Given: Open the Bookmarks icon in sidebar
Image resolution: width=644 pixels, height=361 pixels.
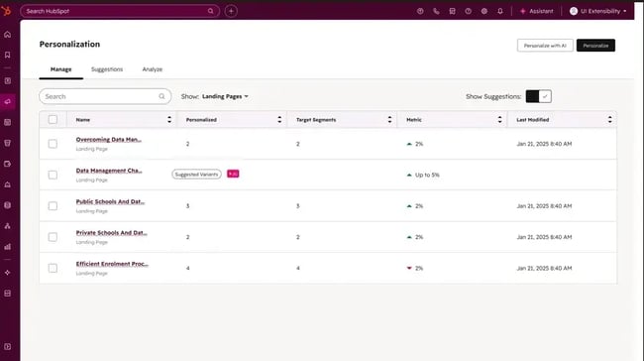Looking at the screenshot, I should [7, 56].
